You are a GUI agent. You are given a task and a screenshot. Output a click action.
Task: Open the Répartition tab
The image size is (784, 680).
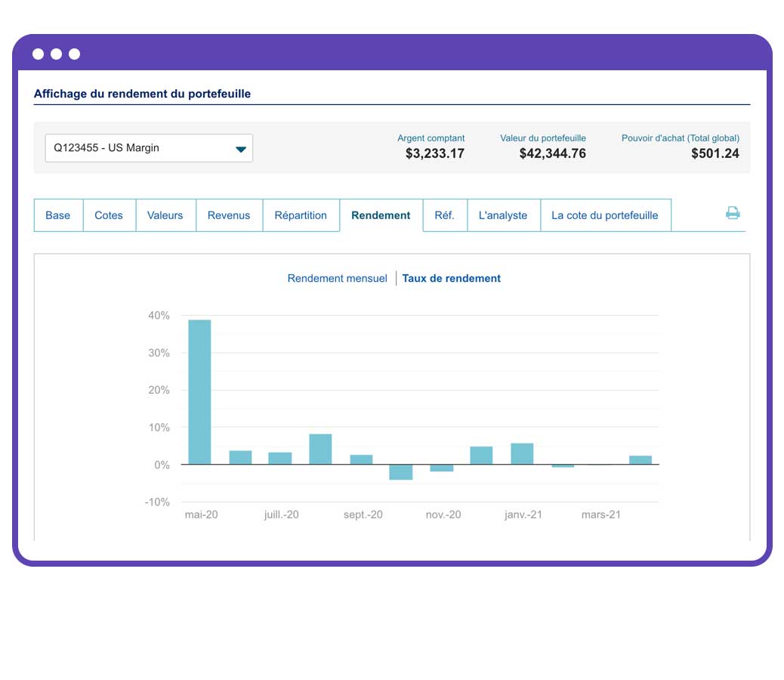coord(301,215)
